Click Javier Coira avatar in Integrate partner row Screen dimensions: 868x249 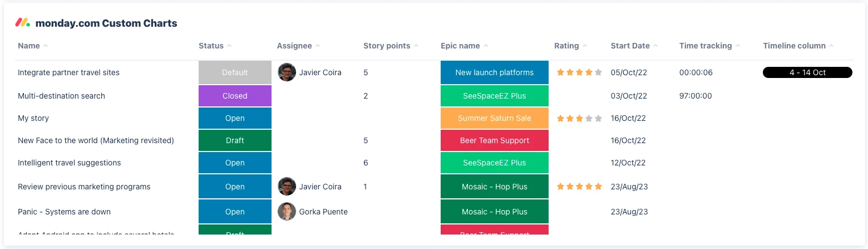(287, 72)
